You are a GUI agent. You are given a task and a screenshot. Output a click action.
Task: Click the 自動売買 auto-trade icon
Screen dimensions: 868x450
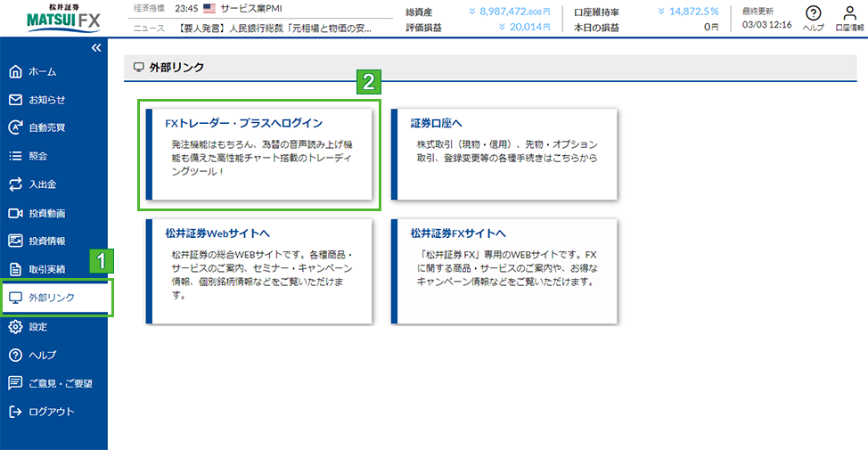[15, 127]
